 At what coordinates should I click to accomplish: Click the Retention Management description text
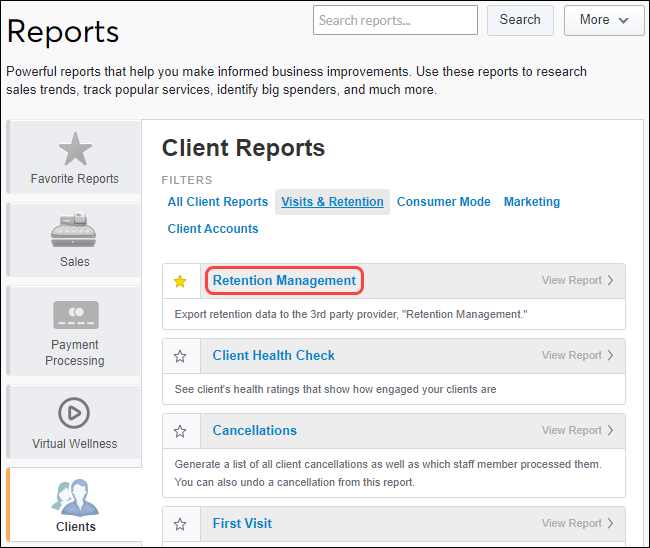[x=351, y=315]
